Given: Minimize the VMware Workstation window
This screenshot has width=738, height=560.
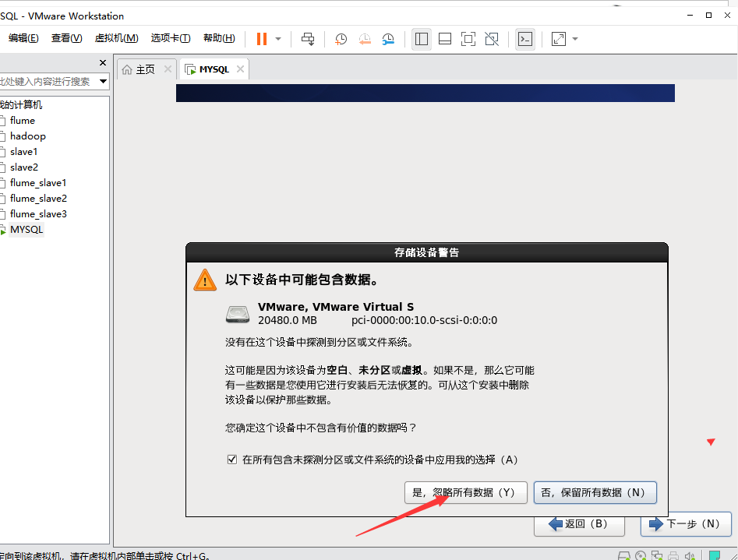Looking at the screenshot, I should tap(690, 15).
